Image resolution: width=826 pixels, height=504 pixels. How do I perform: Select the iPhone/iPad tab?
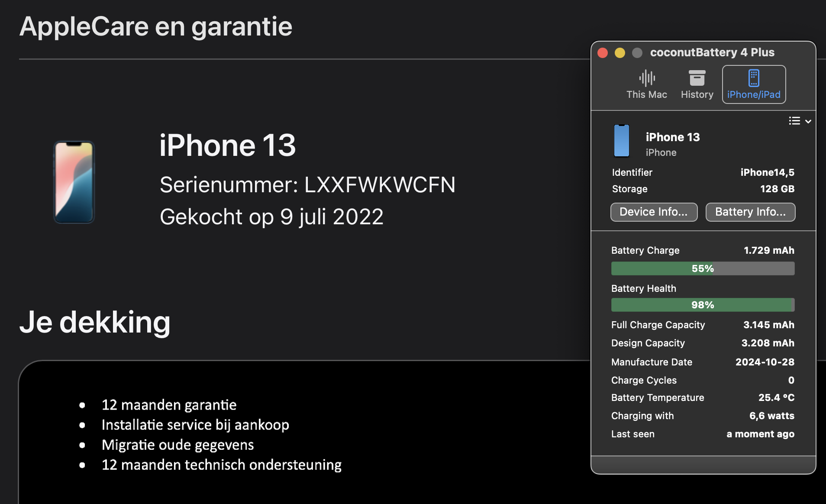[754, 84]
